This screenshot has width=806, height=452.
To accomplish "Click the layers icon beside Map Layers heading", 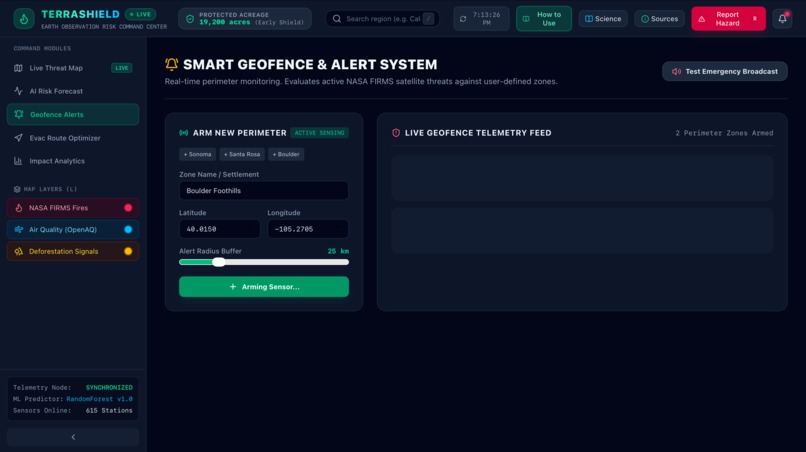I will click(17, 189).
